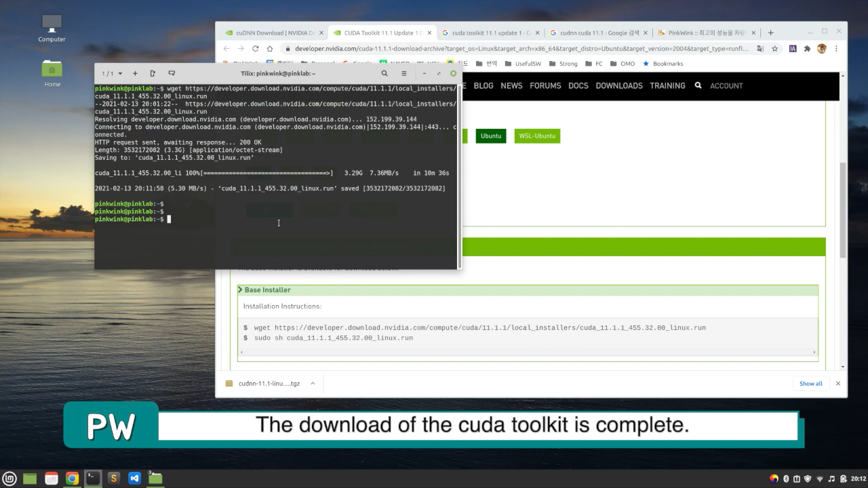Open the Bookmarks star folder
This screenshot has width=868, height=488.
663,64
